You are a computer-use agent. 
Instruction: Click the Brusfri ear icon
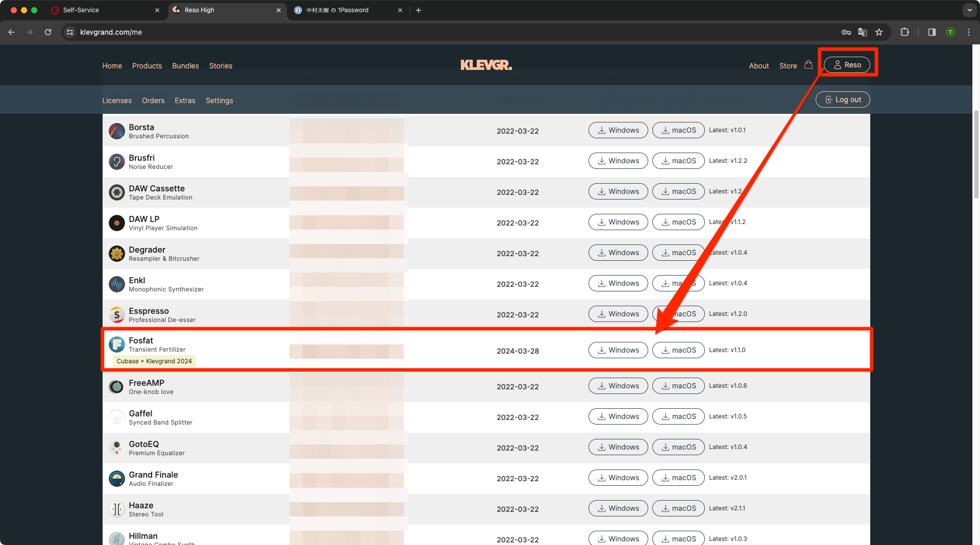tap(117, 162)
